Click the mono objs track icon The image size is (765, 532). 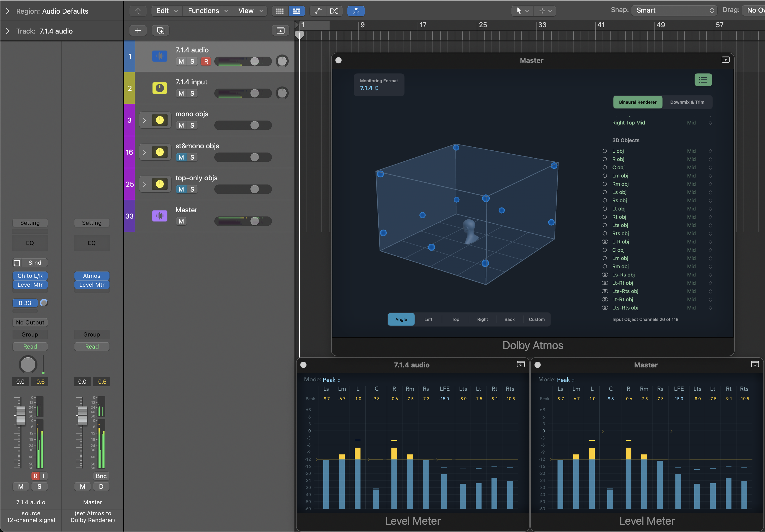tap(160, 120)
